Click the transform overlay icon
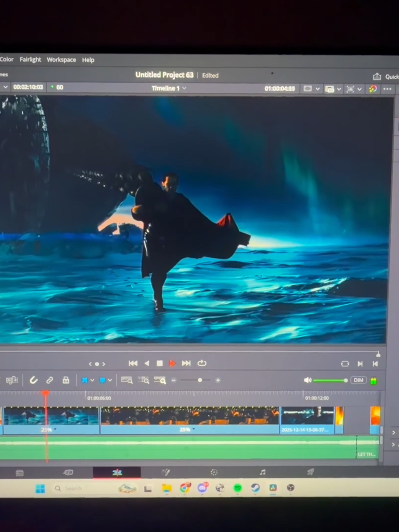Viewport: 399px width, 532px height. (350, 89)
